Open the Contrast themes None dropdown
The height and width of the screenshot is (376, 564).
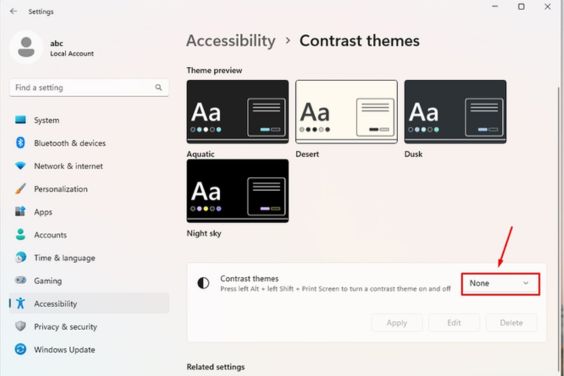coord(500,284)
